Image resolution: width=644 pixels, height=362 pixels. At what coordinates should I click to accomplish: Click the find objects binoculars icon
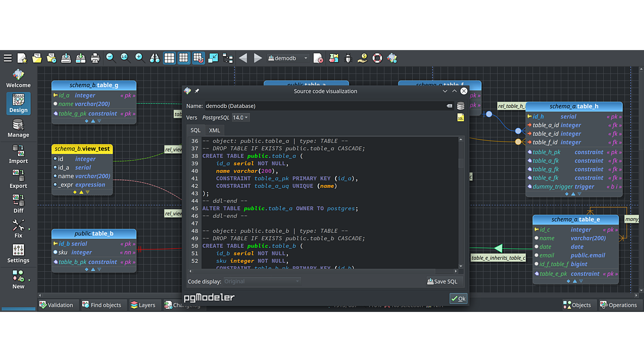click(x=155, y=58)
